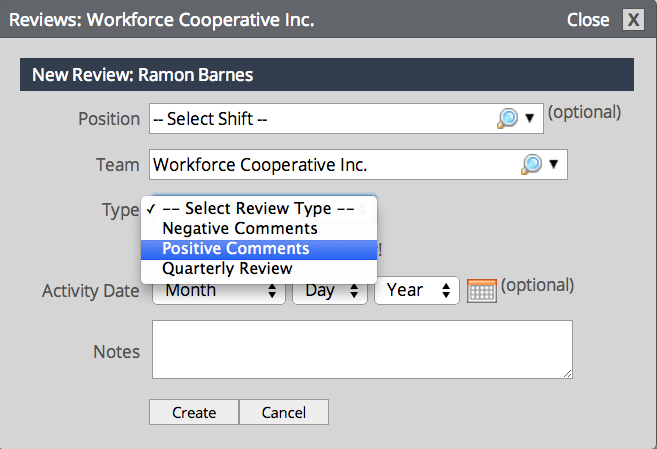Viewport: 657px width, 449px height.
Task: Open the Year selector
Action: click(417, 290)
